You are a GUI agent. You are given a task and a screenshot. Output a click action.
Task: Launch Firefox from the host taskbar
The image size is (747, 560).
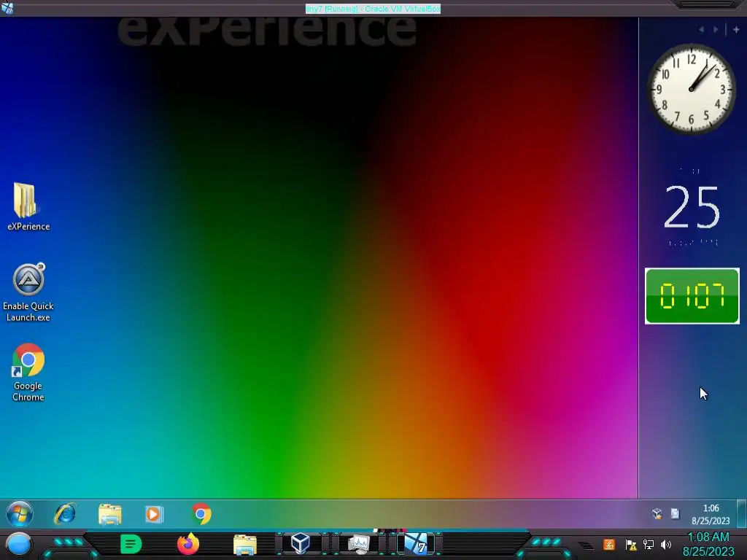(x=188, y=544)
